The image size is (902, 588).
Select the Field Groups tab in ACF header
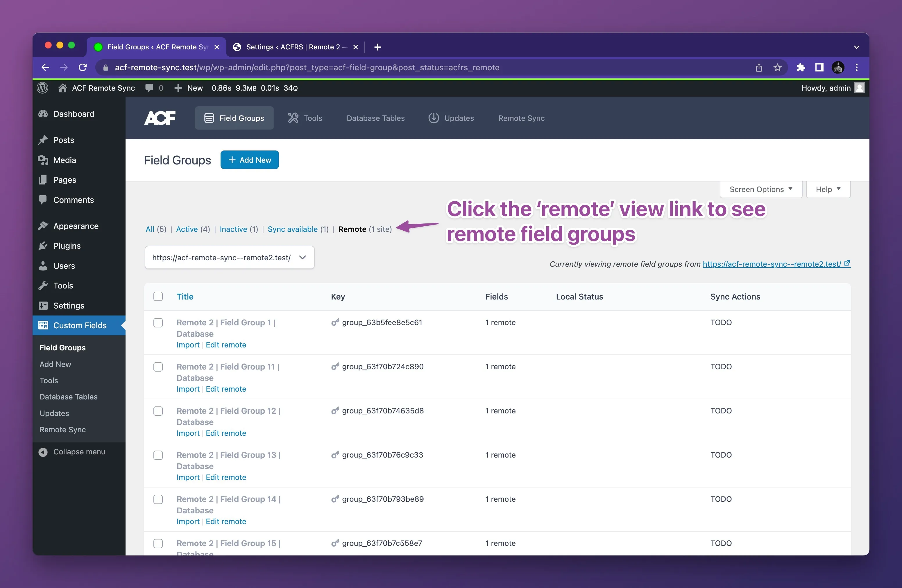click(234, 118)
